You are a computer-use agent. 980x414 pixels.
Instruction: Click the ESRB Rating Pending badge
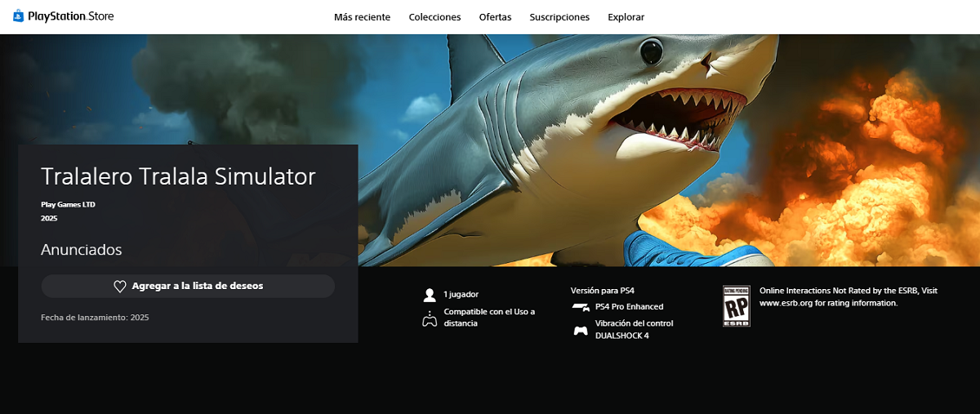click(x=736, y=306)
